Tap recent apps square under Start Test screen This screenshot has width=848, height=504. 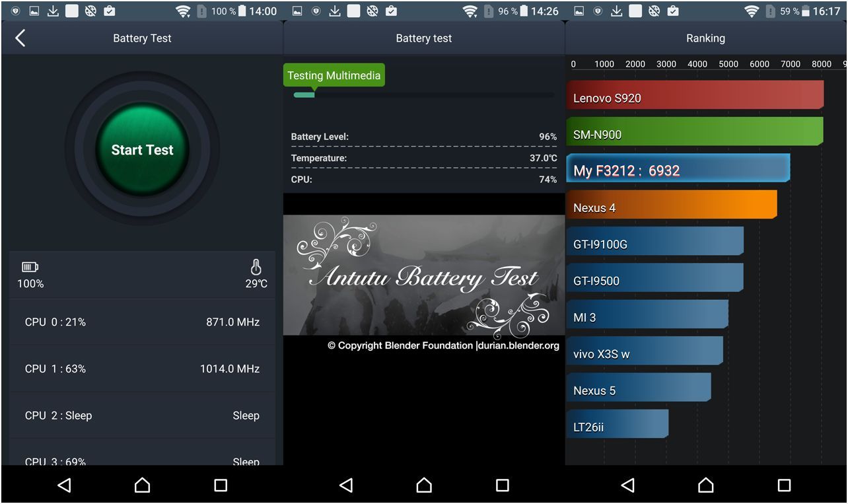(x=221, y=486)
